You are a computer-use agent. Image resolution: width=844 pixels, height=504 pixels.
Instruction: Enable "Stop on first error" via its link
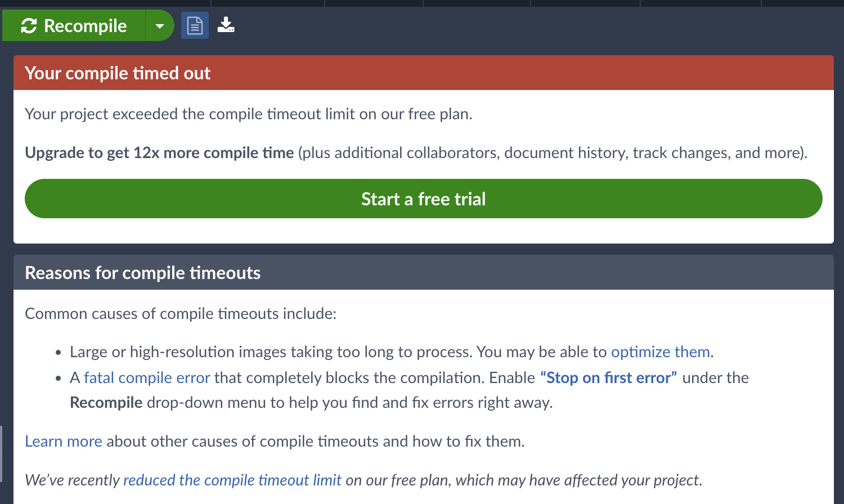pos(608,378)
